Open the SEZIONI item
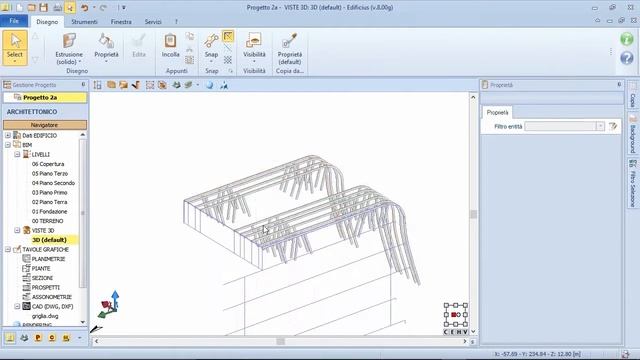The height and width of the screenshot is (360, 640). click(42, 278)
